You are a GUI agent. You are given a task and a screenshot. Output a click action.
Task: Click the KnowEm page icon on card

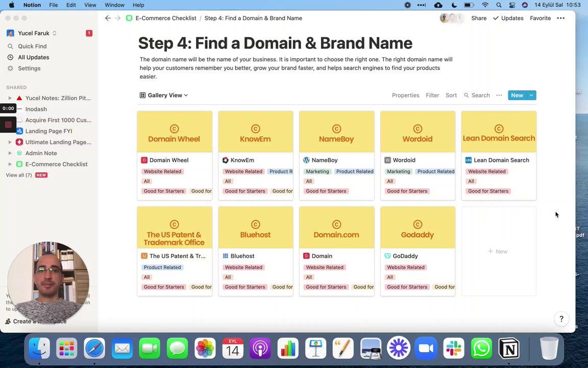pyautogui.click(x=226, y=160)
